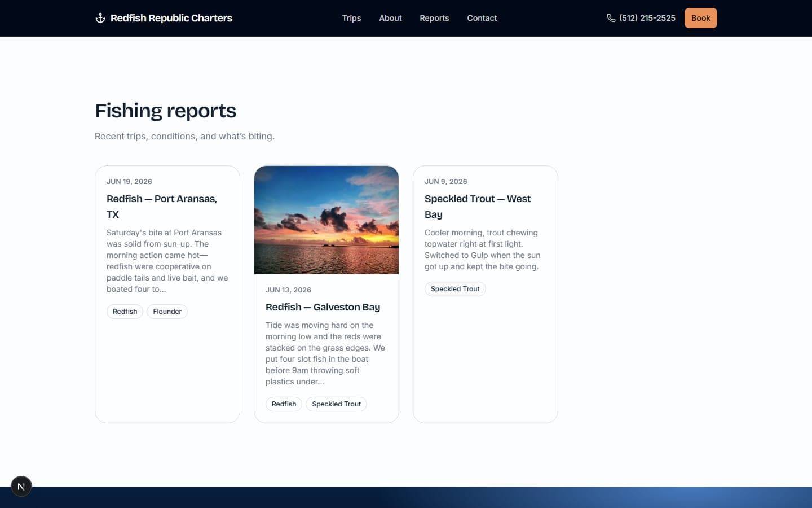
Task: Open the Trips menu item
Action: pyautogui.click(x=351, y=18)
